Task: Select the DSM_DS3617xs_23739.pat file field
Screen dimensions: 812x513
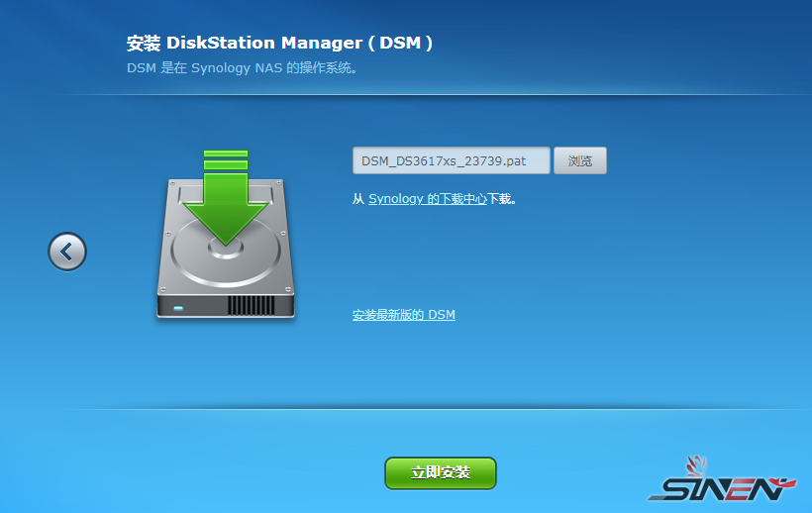Action: pos(451,160)
